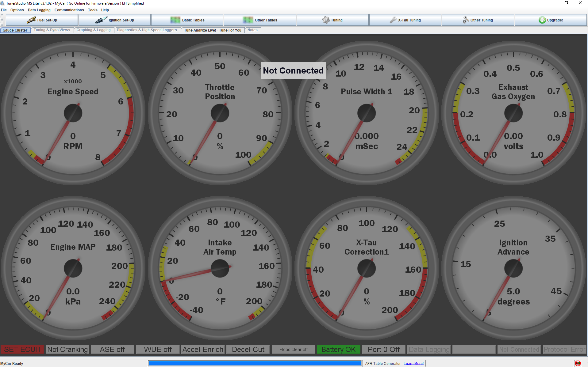Viewport: 588px width, 367px height.
Task: Open the Data Logging menu
Action: 39,10
